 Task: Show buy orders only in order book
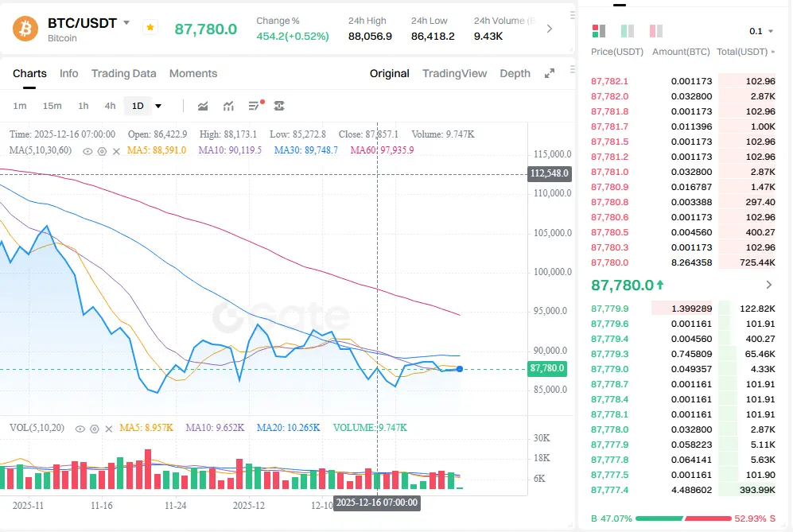coord(628,31)
